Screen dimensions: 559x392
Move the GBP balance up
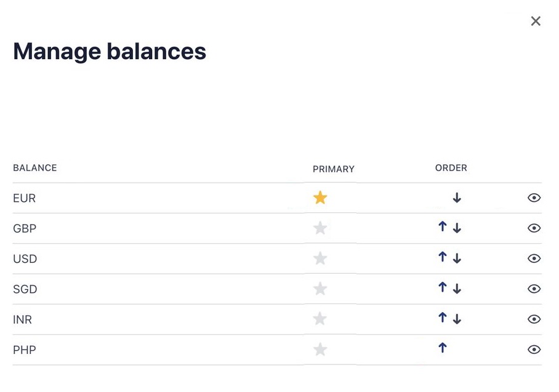(x=442, y=227)
